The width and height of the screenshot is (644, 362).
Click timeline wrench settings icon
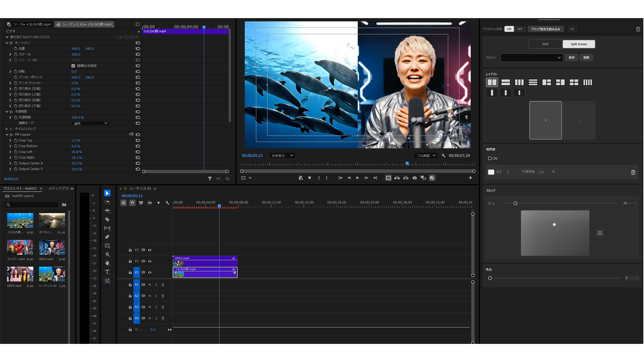(167, 203)
